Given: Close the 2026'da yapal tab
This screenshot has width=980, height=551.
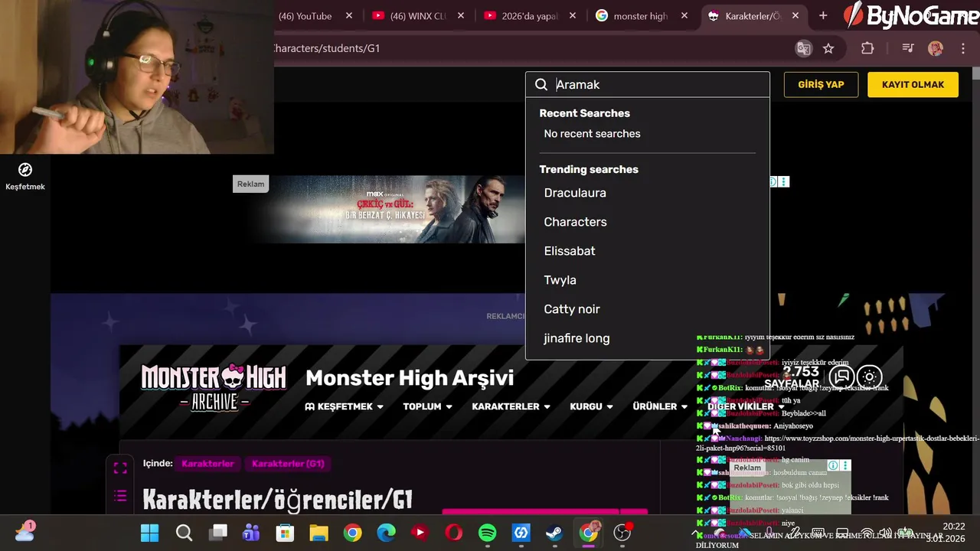Looking at the screenshot, I should pos(573,15).
